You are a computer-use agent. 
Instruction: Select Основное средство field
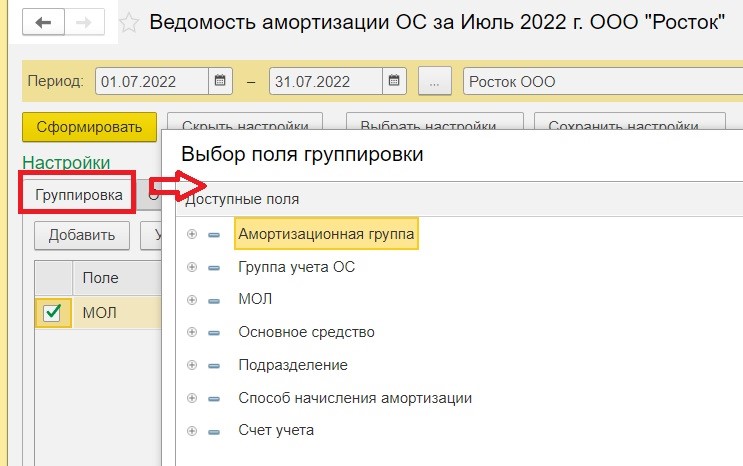tap(306, 332)
